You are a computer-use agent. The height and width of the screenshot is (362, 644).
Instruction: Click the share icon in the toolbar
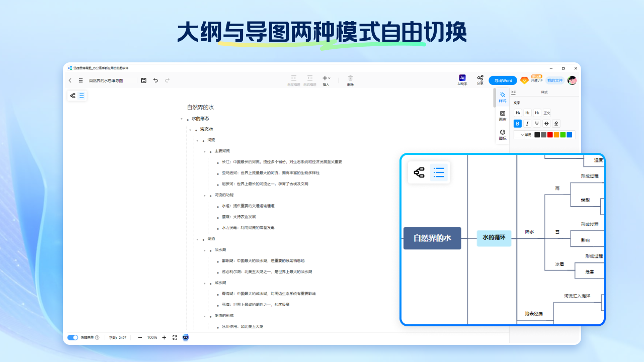(x=481, y=80)
